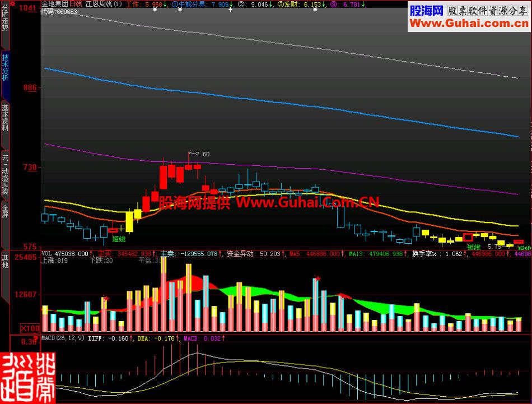
Task: Click the 575 price axis label
Action: point(30,247)
